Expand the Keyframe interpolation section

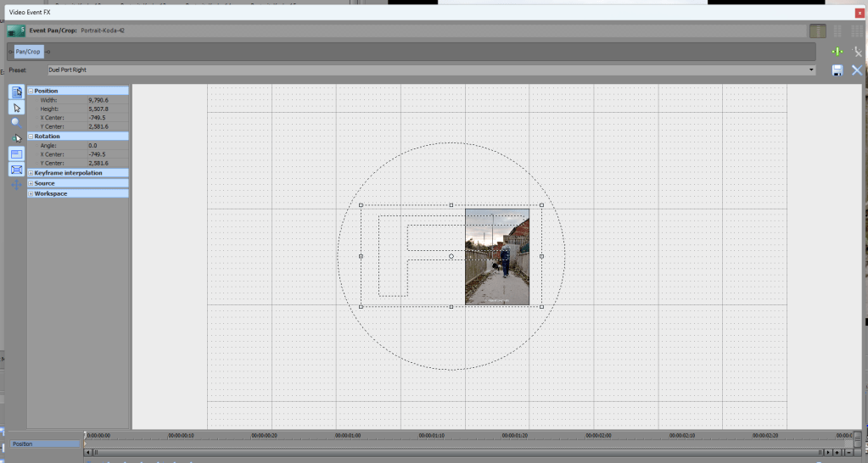tap(31, 173)
